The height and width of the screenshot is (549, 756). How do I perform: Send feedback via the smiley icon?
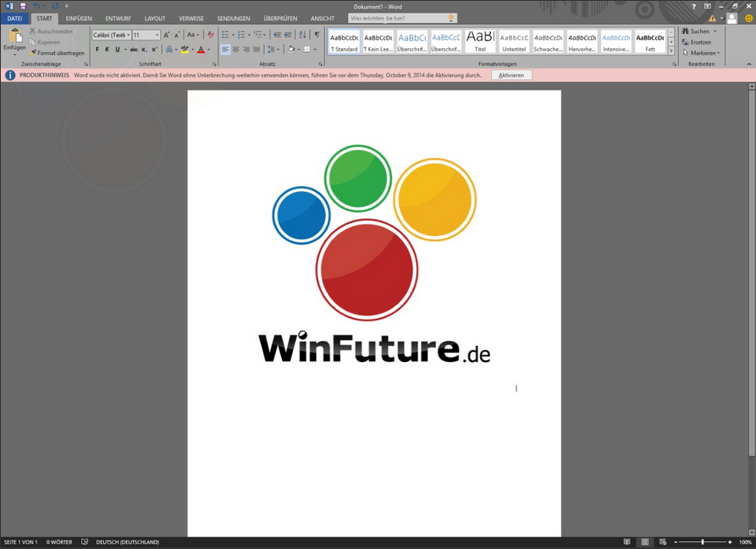pos(748,19)
